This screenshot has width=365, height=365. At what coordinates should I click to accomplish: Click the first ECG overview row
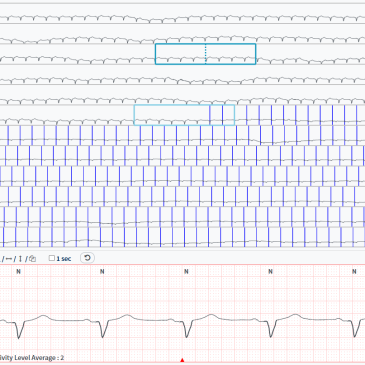coord(182,14)
